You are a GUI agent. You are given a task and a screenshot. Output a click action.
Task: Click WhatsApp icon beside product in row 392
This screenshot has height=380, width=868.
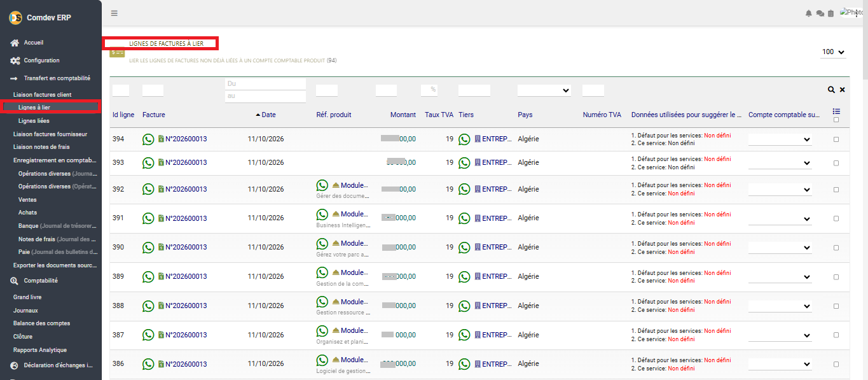pyautogui.click(x=323, y=185)
